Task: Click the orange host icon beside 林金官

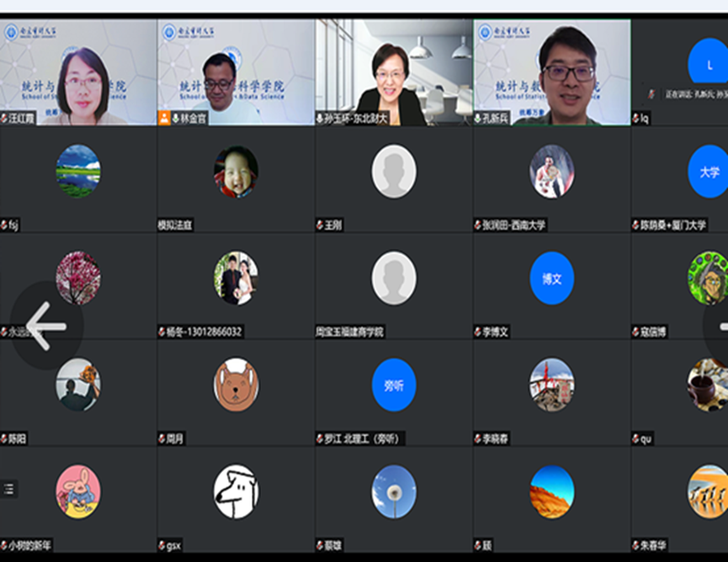Action: tap(163, 119)
